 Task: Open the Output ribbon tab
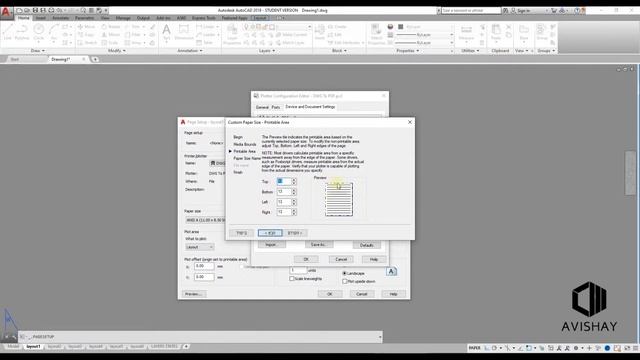coord(143,18)
